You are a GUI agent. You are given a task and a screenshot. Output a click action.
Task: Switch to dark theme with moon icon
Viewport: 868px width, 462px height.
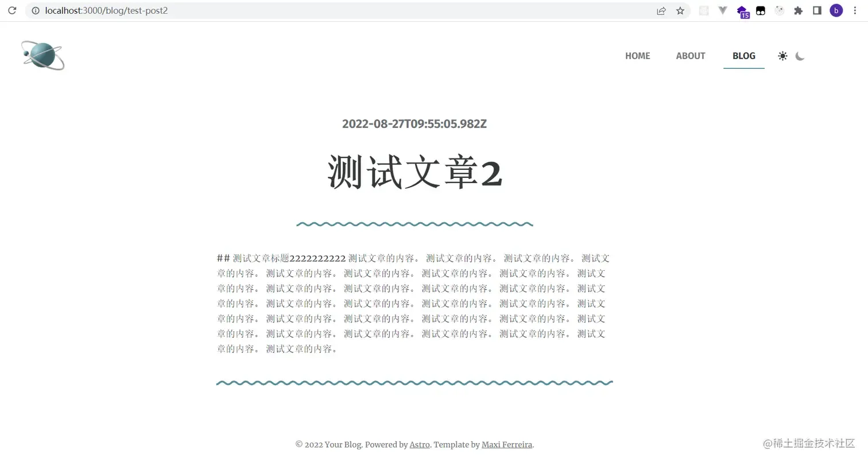click(800, 56)
